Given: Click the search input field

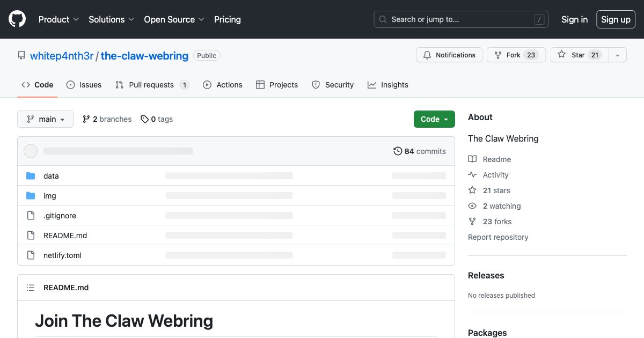Looking at the screenshot, I should pos(461,19).
